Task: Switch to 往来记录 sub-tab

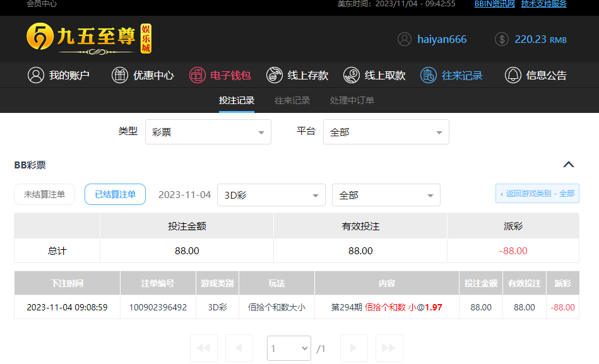Action: tap(292, 100)
